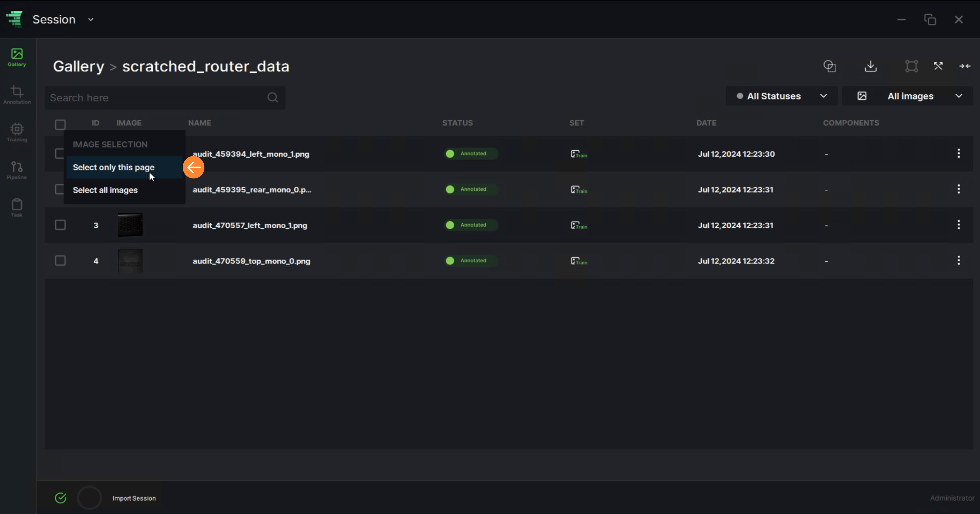The height and width of the screenshot is (514, 980).
Task: Open thumbnail of image ID 3
Action: 130,225
